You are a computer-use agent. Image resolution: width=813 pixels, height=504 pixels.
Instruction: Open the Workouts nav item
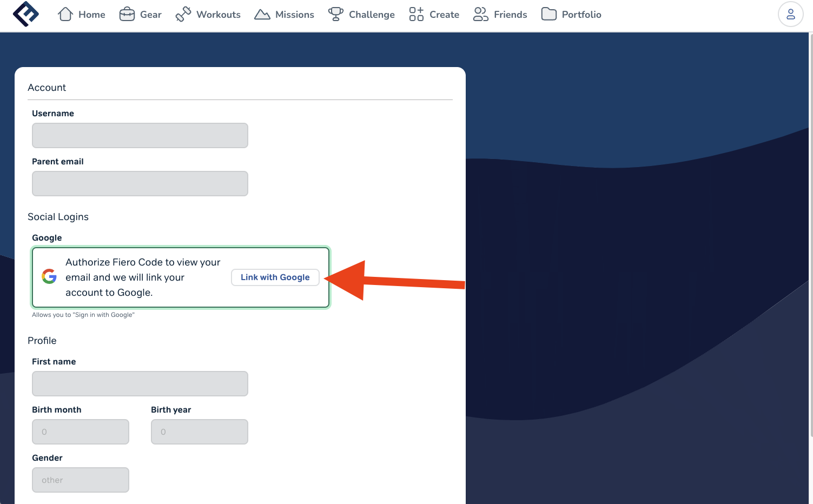pos(208,14)
